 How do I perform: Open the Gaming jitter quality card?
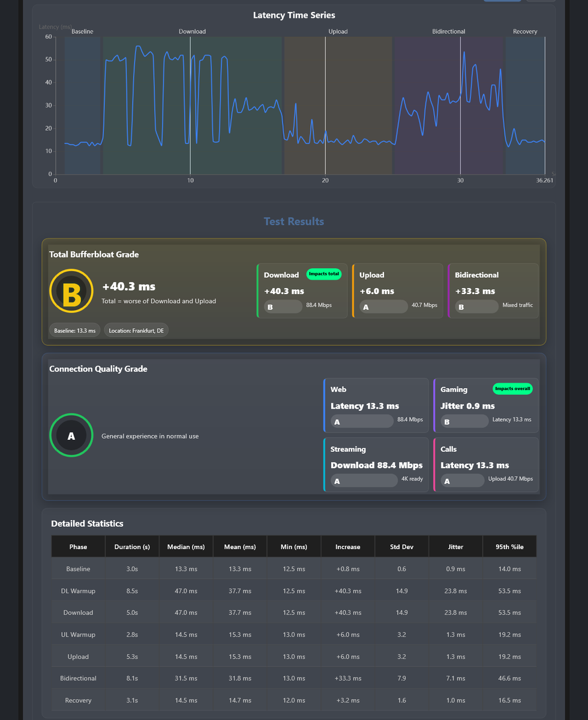click(486, 406)
